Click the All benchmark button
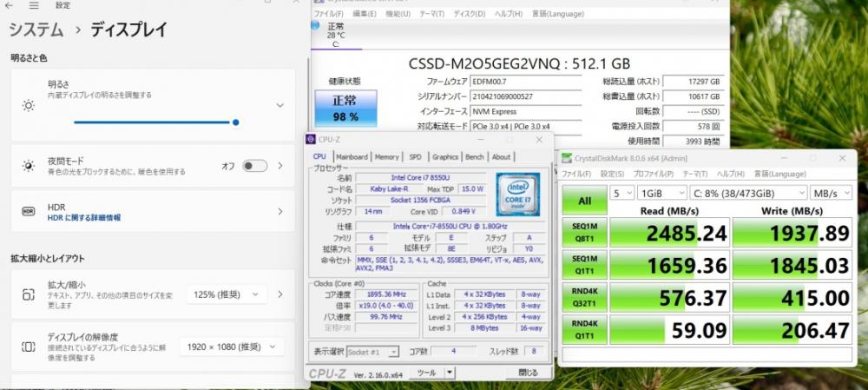The height and width of the screenshot is (390, 868). click(x=584, y=201)
